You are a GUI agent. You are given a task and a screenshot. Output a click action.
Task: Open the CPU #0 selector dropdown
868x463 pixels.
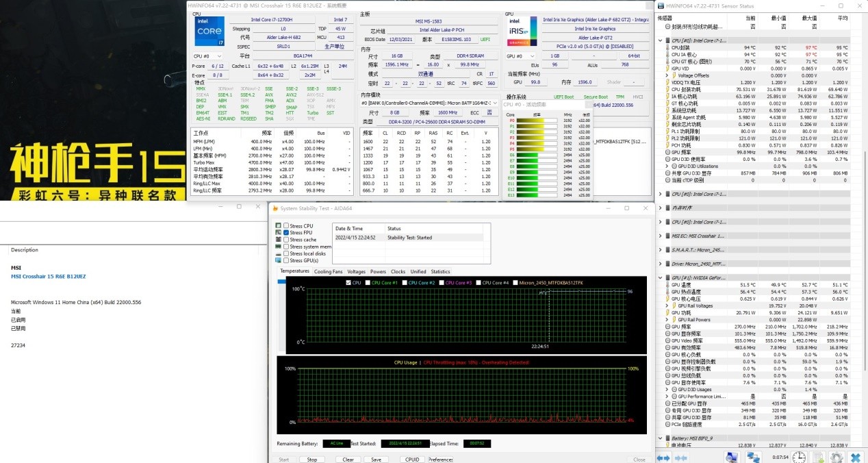pos(208,56)
